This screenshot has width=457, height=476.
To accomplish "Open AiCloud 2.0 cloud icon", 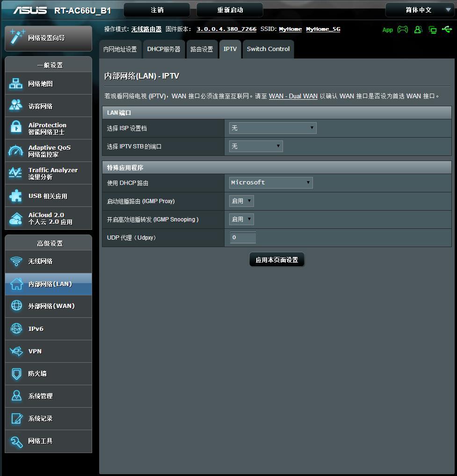I will [16, 219].
